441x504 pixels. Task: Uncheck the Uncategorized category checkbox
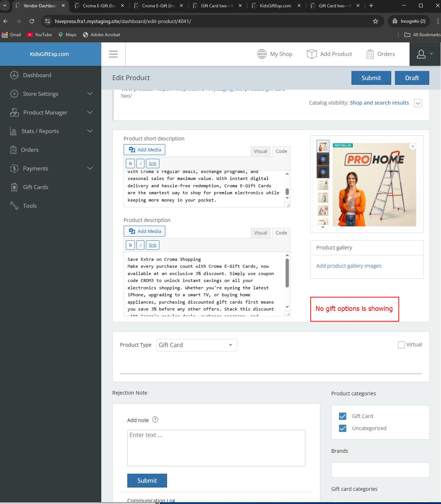(x=343, y=428)
